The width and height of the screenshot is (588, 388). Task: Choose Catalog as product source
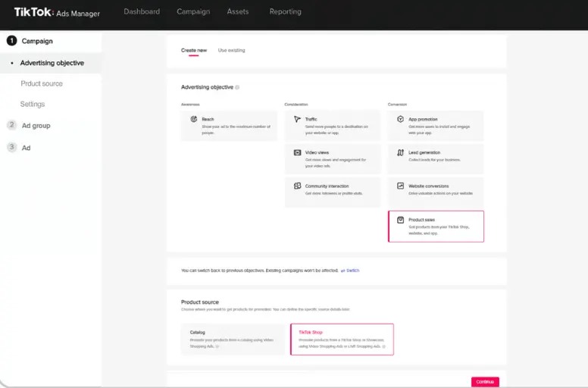(233, 339)
